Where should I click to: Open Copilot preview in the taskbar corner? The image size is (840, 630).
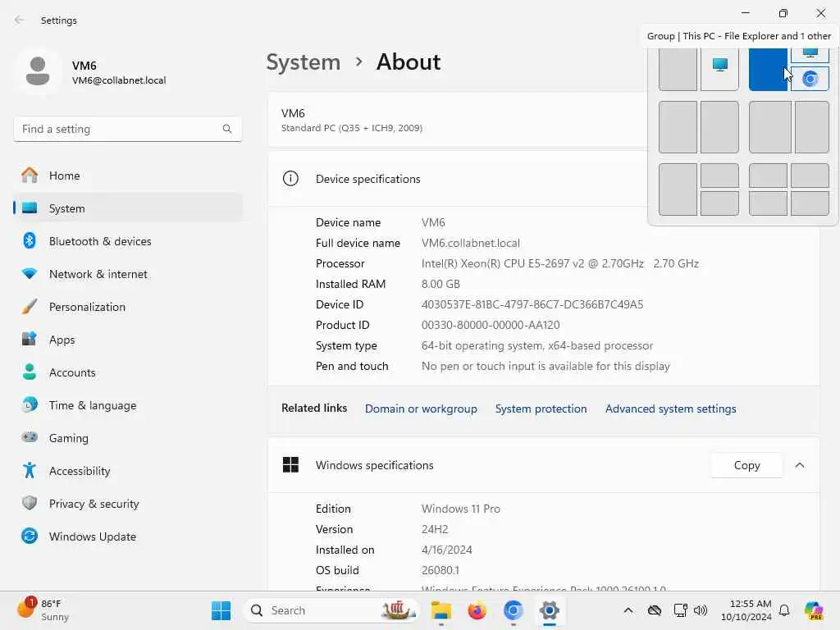pyautogui.click(x=814, y=610)
